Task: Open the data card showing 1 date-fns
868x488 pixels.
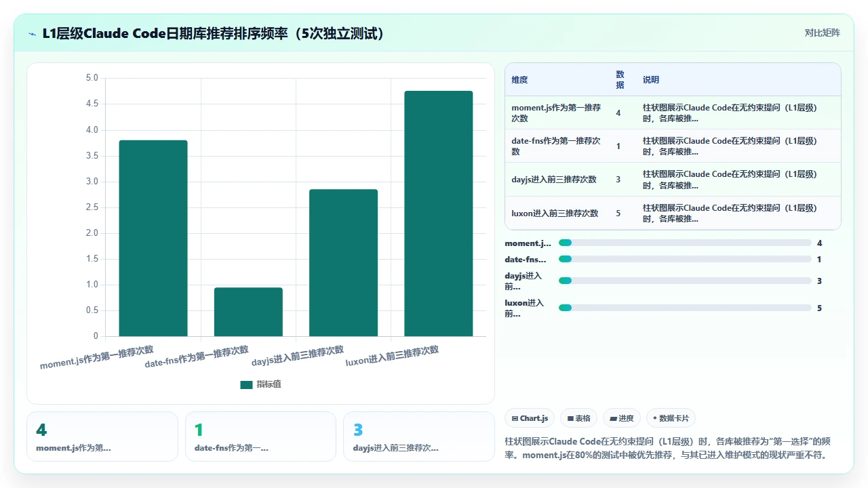Action: [x=260, y=436]
